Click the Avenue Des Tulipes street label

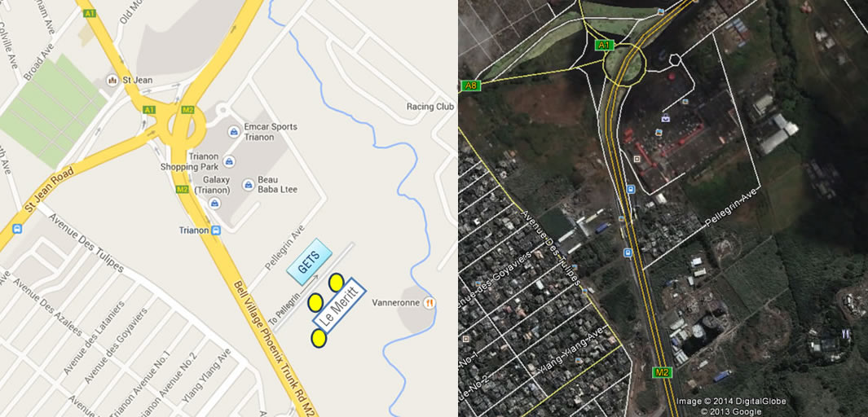point(86,243)
